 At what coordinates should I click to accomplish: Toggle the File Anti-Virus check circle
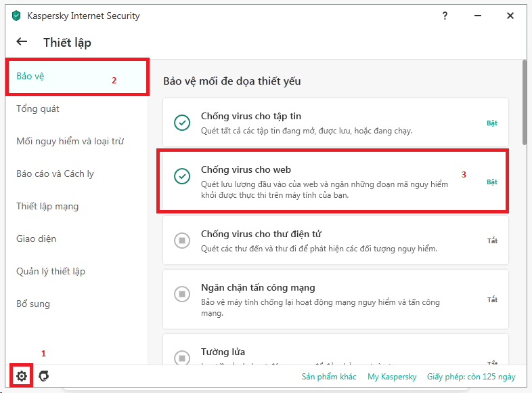tap(182, 123)
